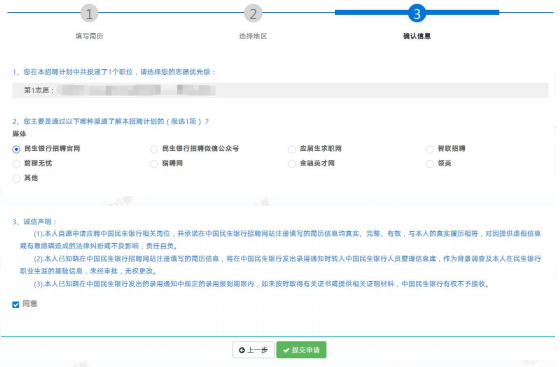Click the 第1志愿 position field
The height and width of the screenshot is (367, 560).
(280, 90)
